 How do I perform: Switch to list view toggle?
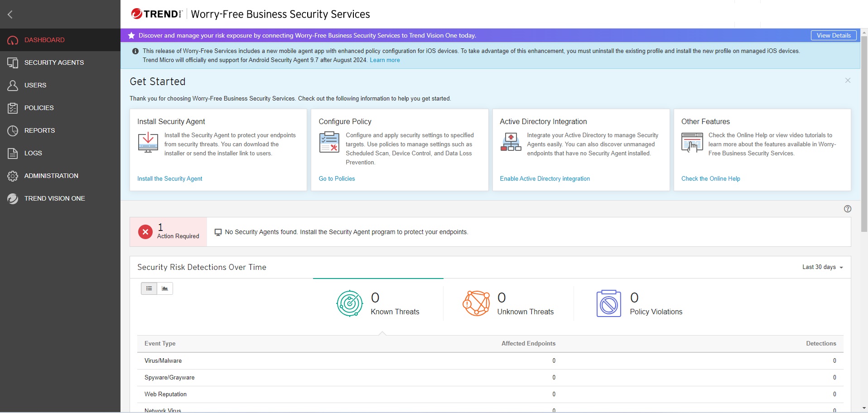point(149,288)
